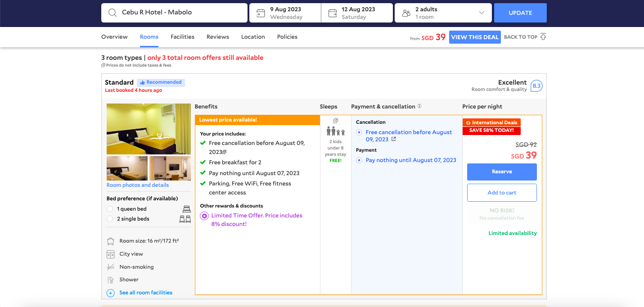
Task: Switch to the Location tab
Action: (x=253, y=37)
